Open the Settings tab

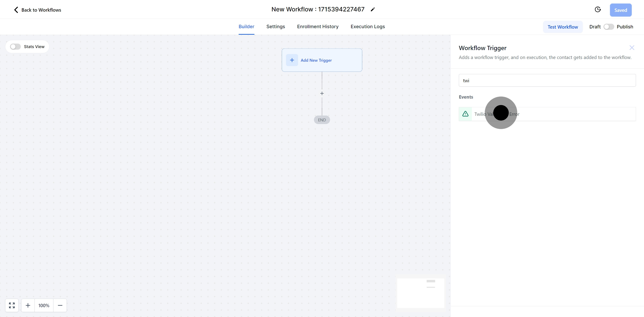[275, 27]
